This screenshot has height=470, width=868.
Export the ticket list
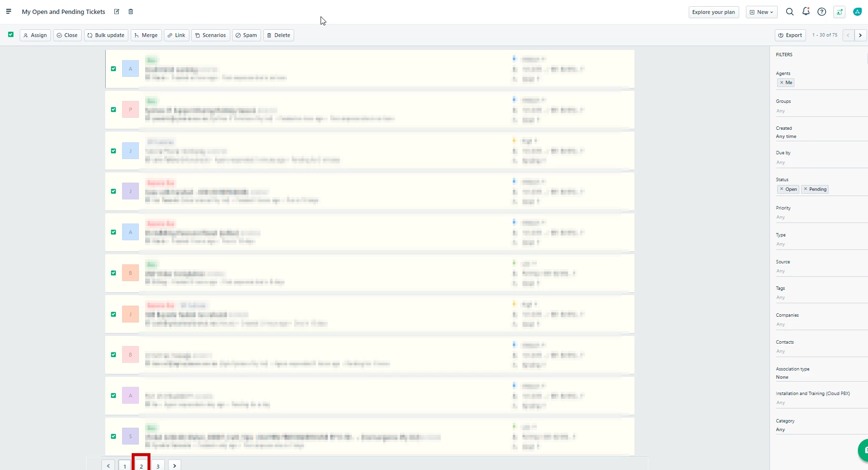(790, 35)
